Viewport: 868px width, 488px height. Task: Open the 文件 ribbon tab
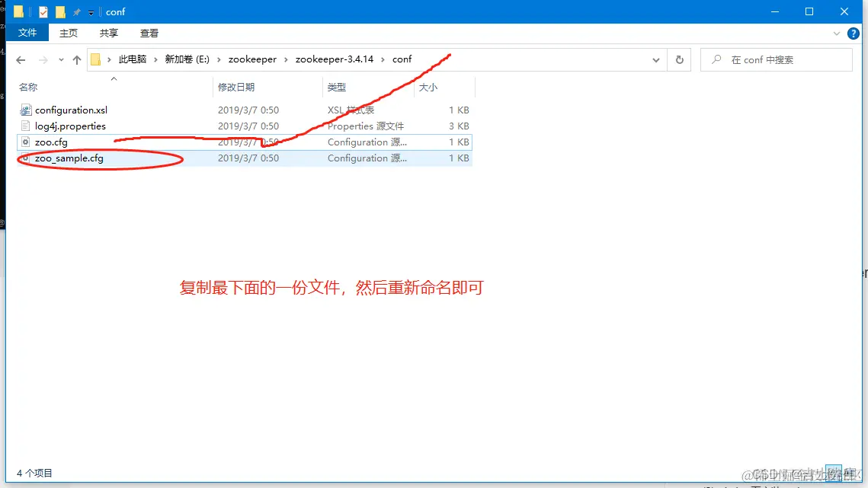[x=27, y=33]
